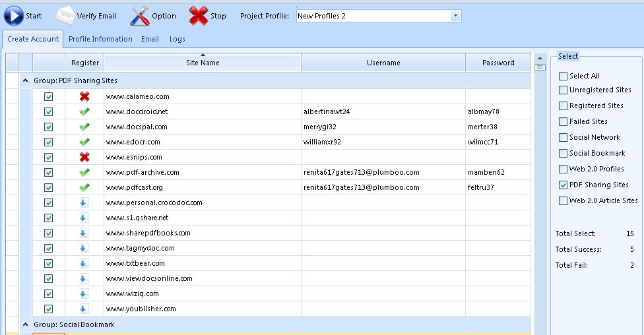Switch to the Logs tab
644x335 pixels.
tap(177, 39)
